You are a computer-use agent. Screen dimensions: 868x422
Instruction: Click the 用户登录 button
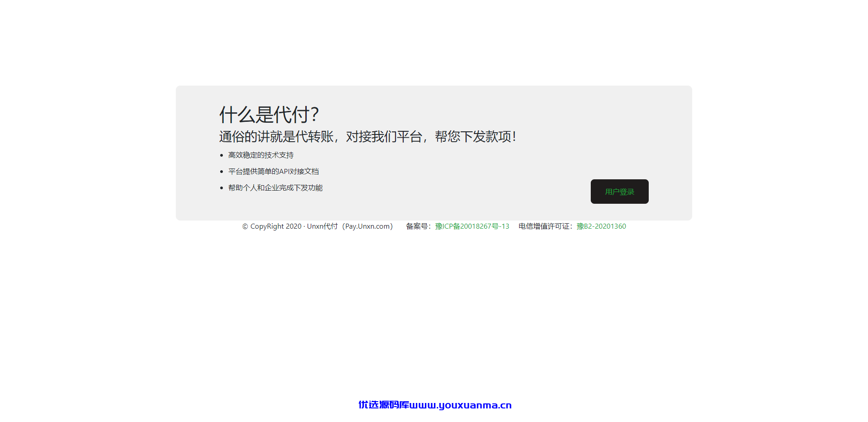click(619, 192)
